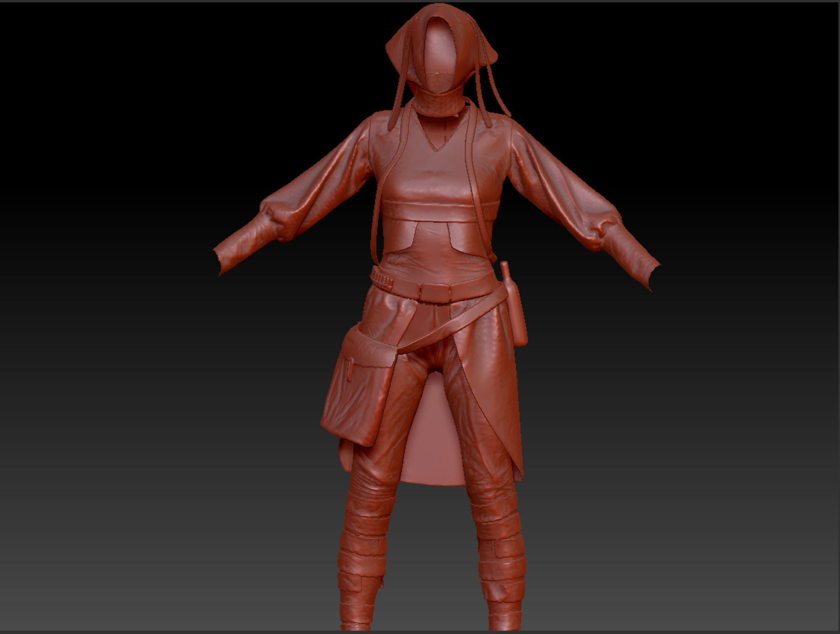Click the V-neck collar of the vest
Image resolution: width=840 pixels, height=634 pixels.
pos(436,132)
